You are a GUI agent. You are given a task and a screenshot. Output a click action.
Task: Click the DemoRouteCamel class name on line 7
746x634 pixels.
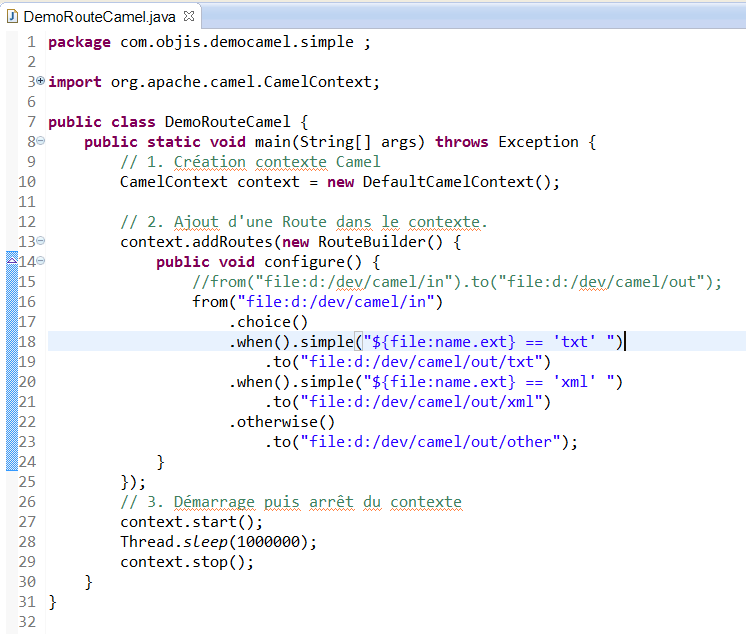[x=227, y=122]
